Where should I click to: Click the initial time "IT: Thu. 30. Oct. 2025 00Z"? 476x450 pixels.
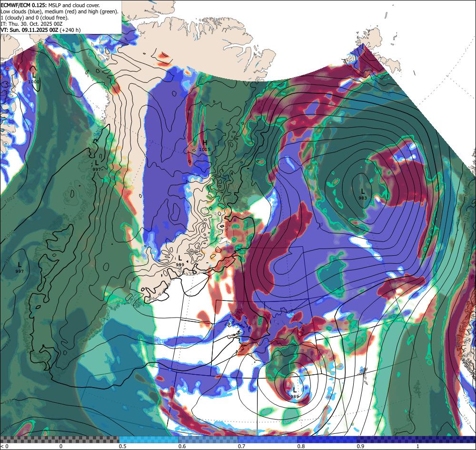point(31,24)
